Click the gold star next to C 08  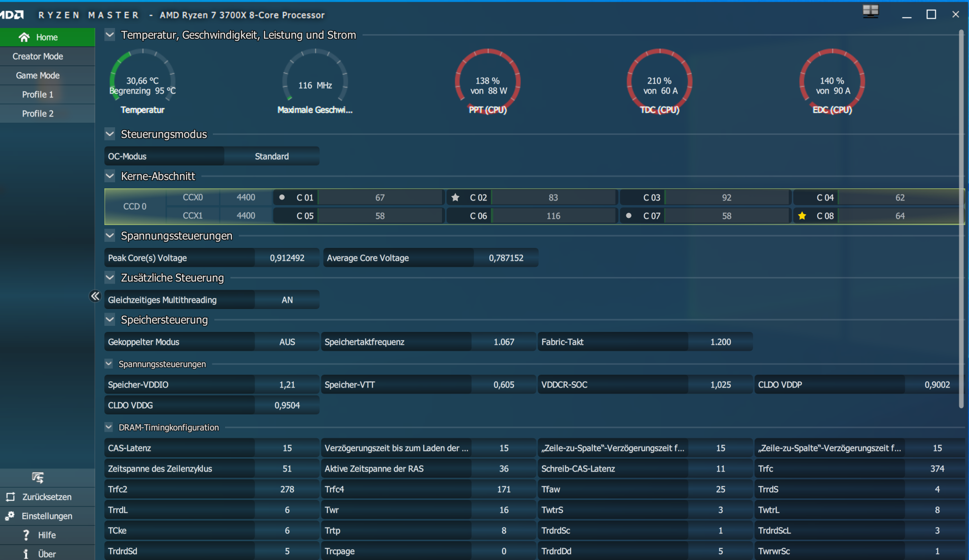802,215
